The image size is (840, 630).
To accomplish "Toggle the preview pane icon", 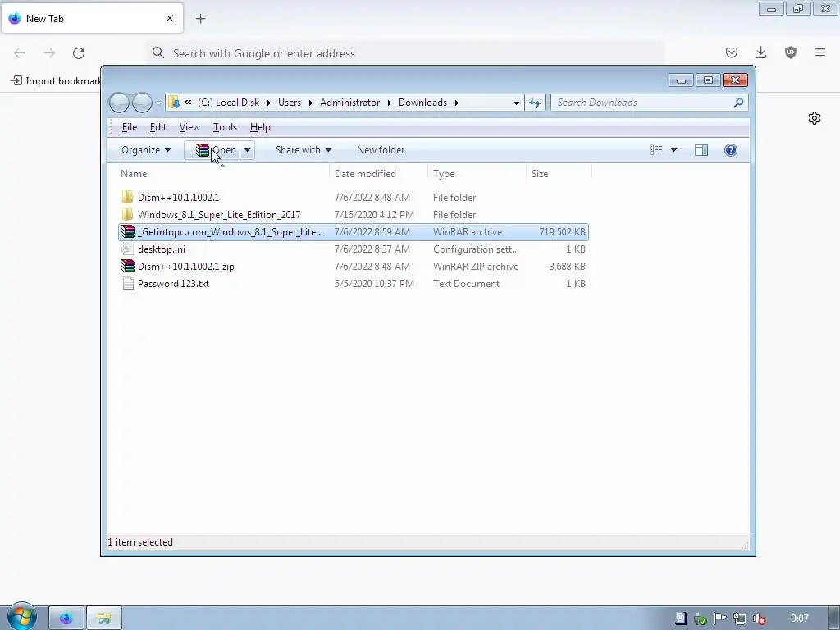I will (x=701, y=150).
